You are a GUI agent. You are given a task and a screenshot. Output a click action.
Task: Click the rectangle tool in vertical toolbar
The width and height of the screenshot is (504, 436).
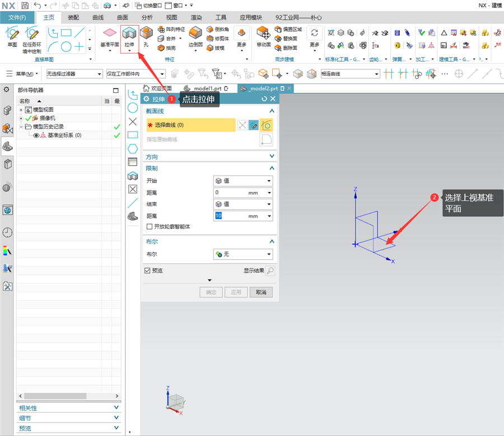(133, 135)
